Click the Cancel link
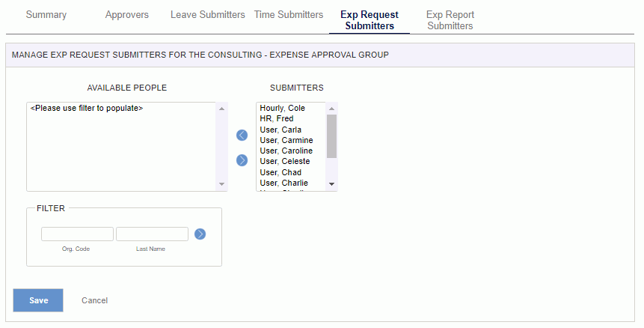The image size is (644, 328). pyautogui.click(x=94, y=300)
